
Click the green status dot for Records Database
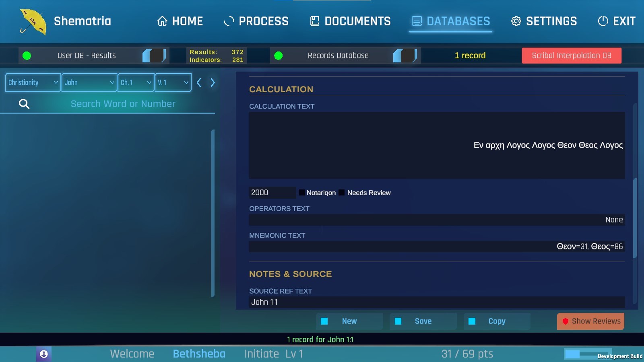pos(279,56)
